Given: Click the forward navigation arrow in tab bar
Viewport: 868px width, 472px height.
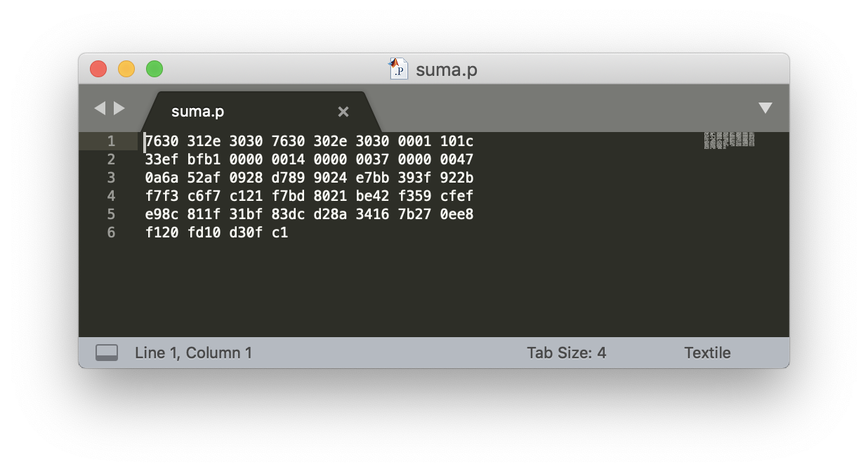Looking at the screenshot, I should (119, 108).
